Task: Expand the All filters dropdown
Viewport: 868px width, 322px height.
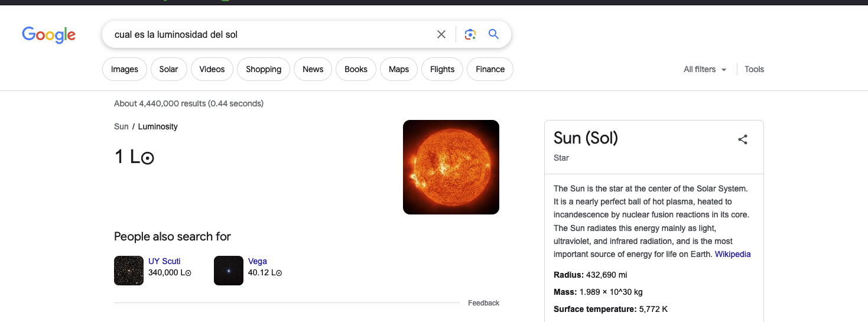Action: (705, 69)
